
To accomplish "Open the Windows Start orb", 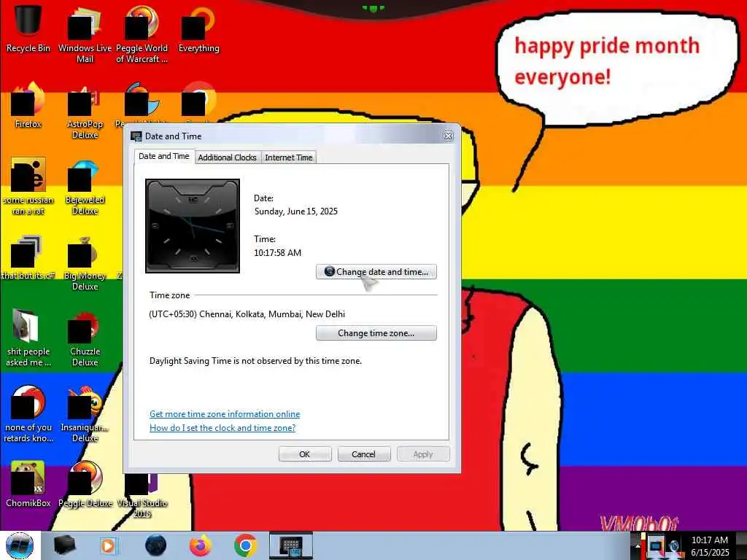I will point(20,545).
